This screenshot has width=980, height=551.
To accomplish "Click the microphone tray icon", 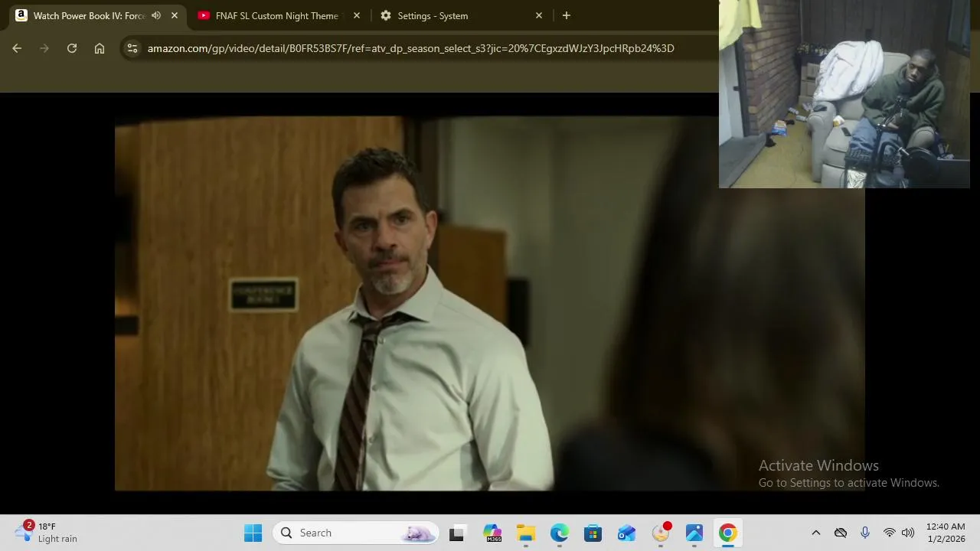I will (x=865, y=533).
